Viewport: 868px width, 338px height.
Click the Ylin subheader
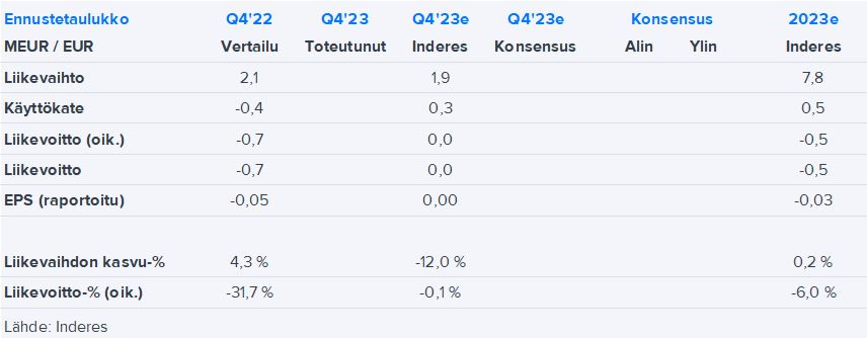point(703,47)
